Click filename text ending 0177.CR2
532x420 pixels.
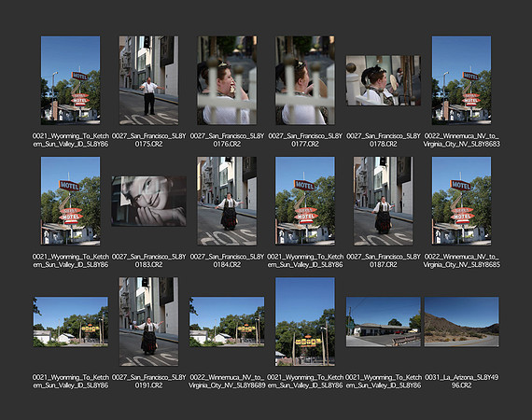click(305, 140)
